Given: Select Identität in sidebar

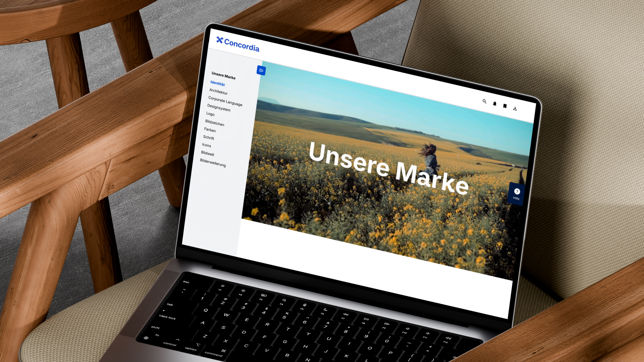Looking at the screenshot, I should click(x=217, y=83).
